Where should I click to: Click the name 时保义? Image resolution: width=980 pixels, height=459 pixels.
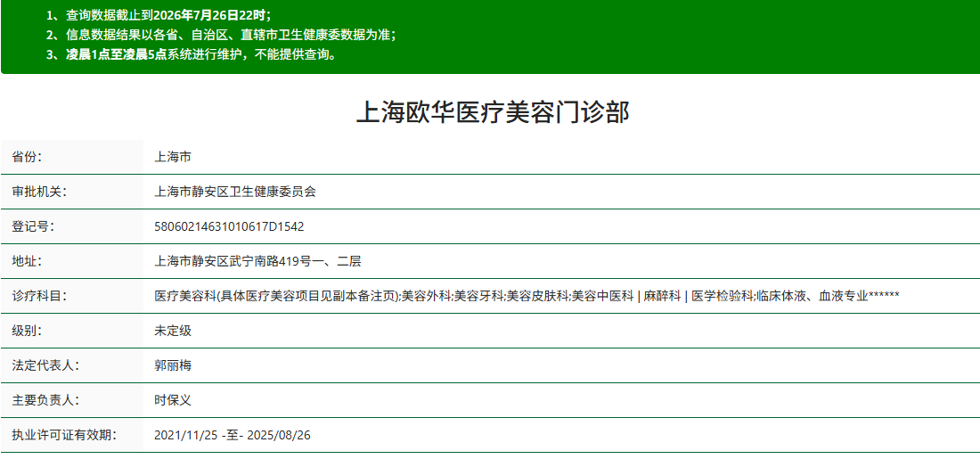[x=173, y=400]
